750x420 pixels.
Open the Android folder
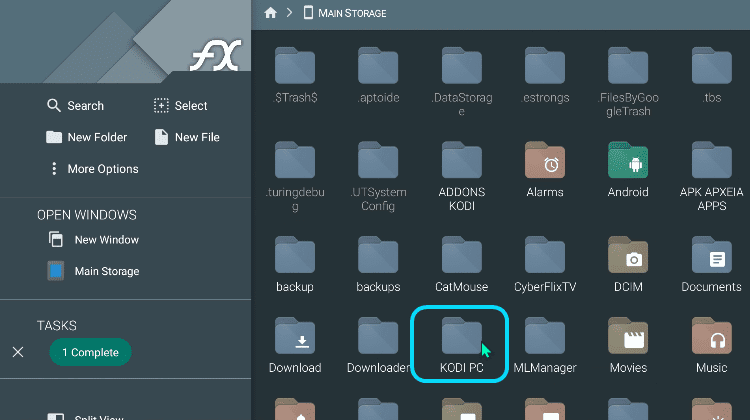pyautogui.click(x=628, y=170)
